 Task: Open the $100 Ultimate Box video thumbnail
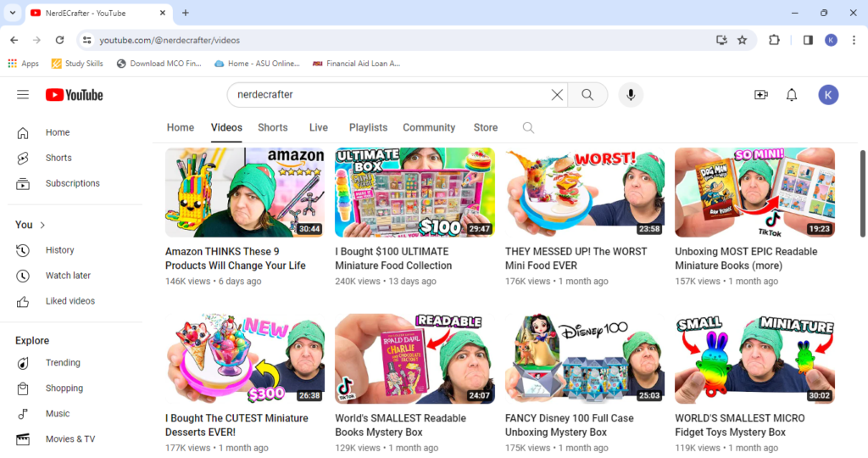pyautogui.click(x=415, y=193)
